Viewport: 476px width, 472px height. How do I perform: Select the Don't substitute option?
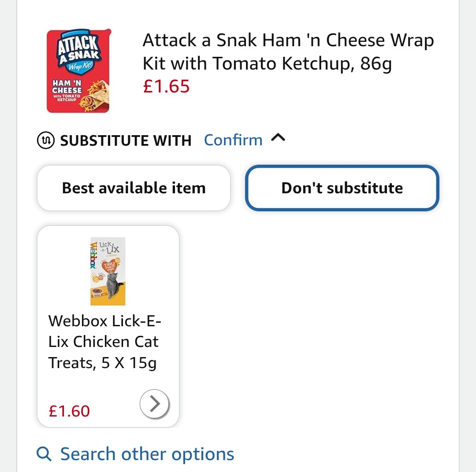342,188
